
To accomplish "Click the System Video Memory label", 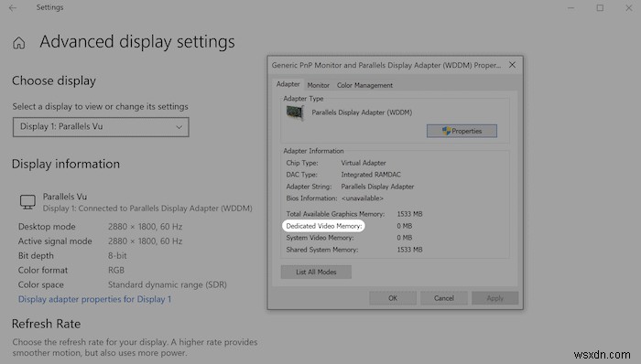I will 320,238.
